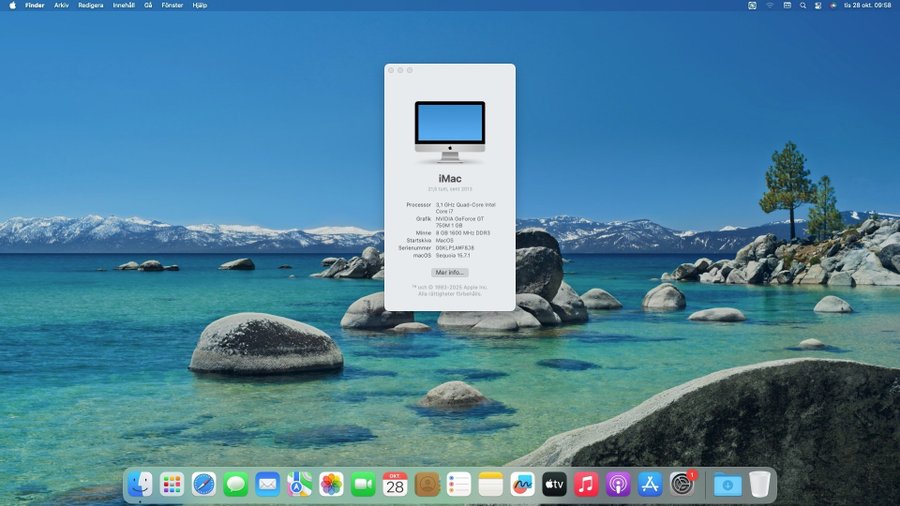Open the App Store icon

(650, 484)
